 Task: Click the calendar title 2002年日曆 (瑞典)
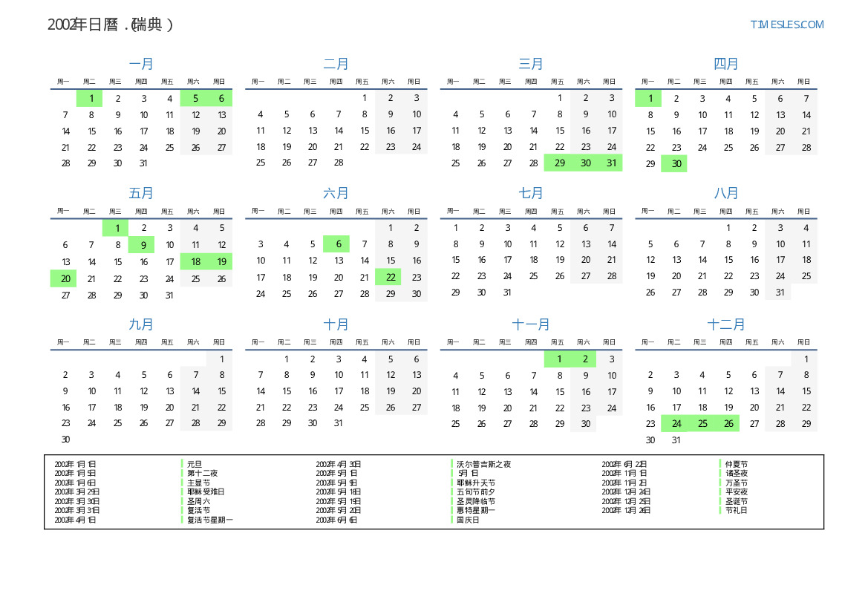(110, 25)
